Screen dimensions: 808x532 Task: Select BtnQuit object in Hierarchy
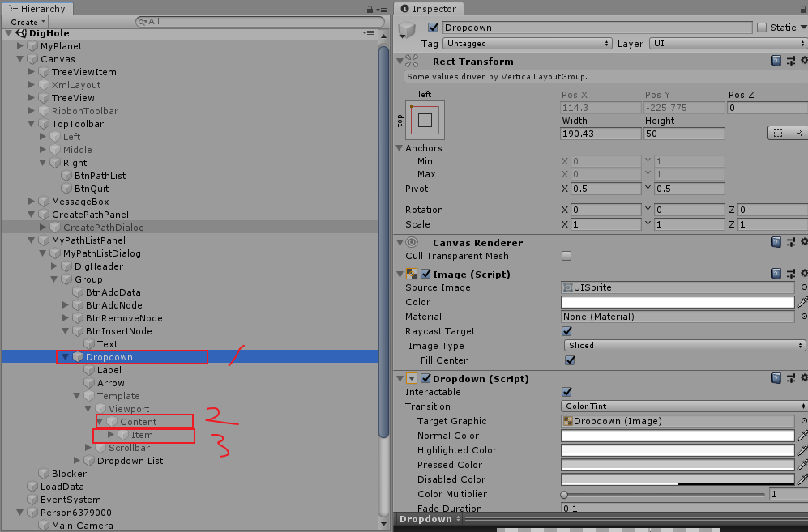click(92, 189)
